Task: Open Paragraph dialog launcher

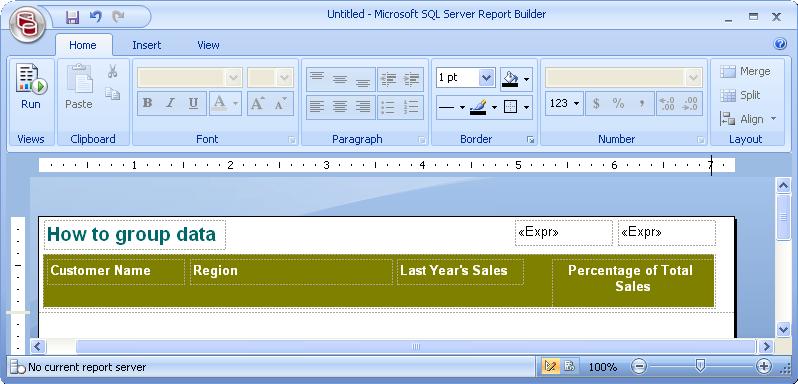Action: point(422,140)
